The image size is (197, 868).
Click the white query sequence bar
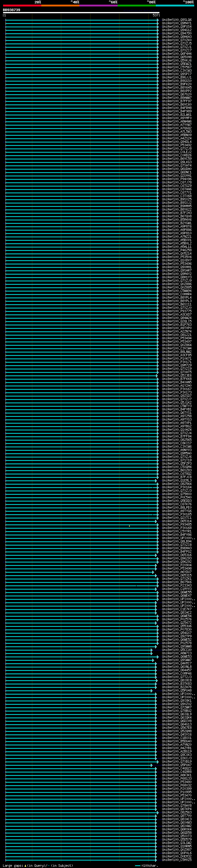81,12
